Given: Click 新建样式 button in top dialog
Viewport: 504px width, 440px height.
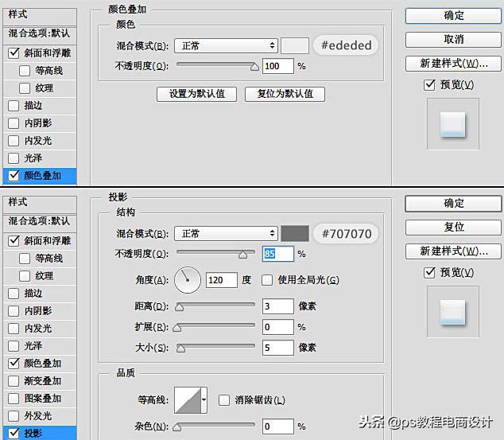Looking at the screenshot, I should pos(453,64).
